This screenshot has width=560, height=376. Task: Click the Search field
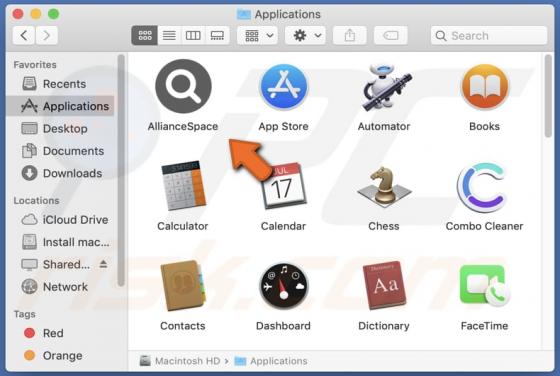tap(489, 35)
